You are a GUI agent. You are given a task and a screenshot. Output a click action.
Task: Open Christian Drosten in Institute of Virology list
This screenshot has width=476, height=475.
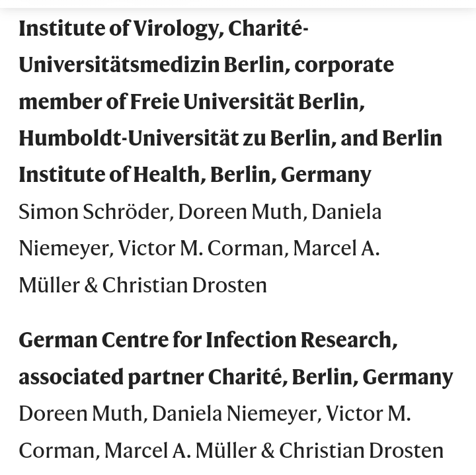[184, 285]
